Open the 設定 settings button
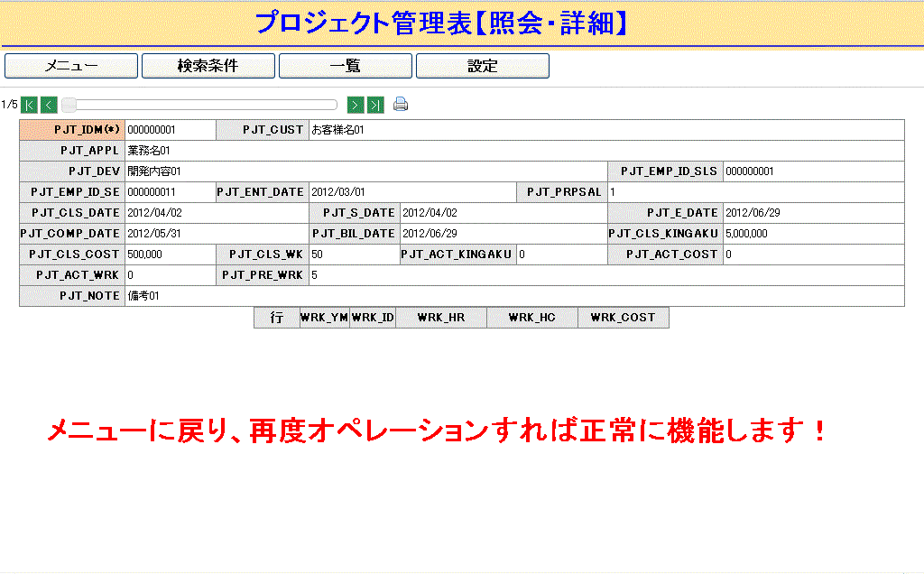The image size is (924, 574). tap(483, 66)
